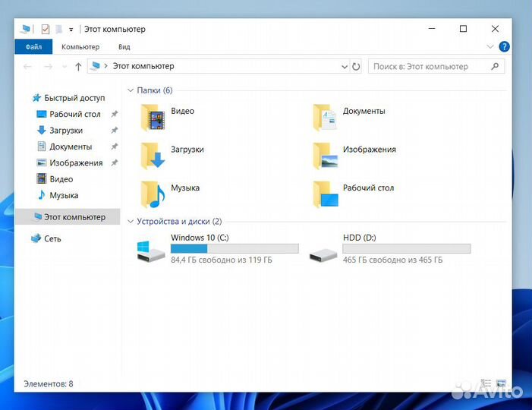Image resolution: width=532 pixels, height=410 pixels.
Task: Switch to large icons view in status bar
Action: click(x=501, y=383)
